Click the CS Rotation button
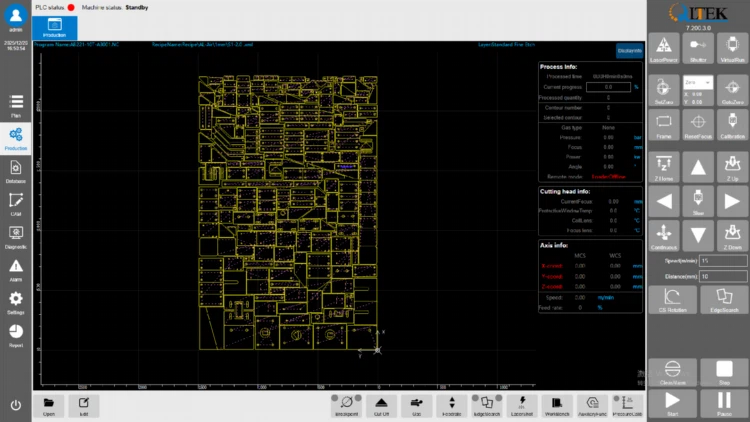The image size is (750, 422). 672,300
